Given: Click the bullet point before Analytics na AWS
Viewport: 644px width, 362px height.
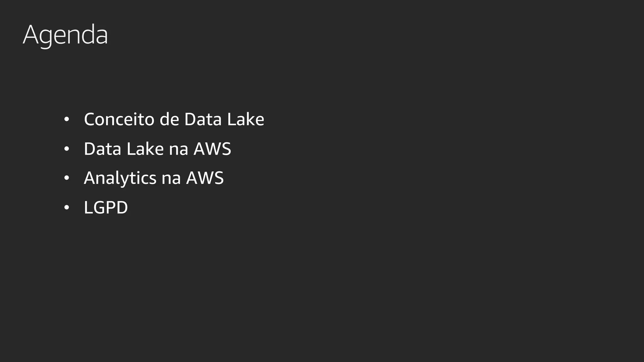Looking at the screenshot, I should point(66,178).
